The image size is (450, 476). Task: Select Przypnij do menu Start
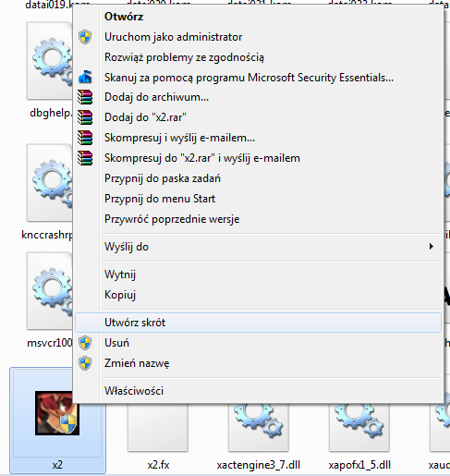point(258,199)
